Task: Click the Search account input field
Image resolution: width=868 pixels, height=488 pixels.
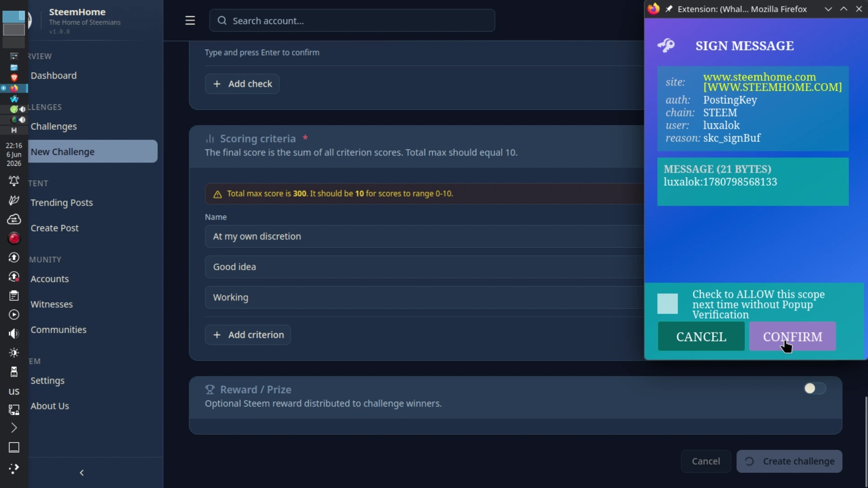Action: coord(352,20)
